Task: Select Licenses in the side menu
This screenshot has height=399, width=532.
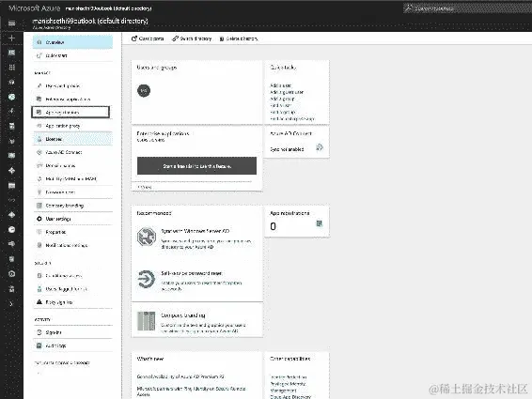Action: point(72,139)
